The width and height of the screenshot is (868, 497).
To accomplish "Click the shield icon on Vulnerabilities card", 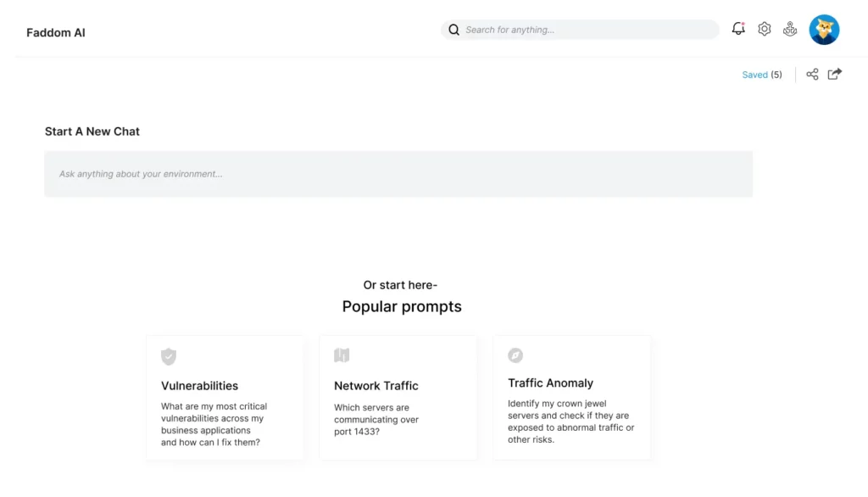I will (169, 356).
